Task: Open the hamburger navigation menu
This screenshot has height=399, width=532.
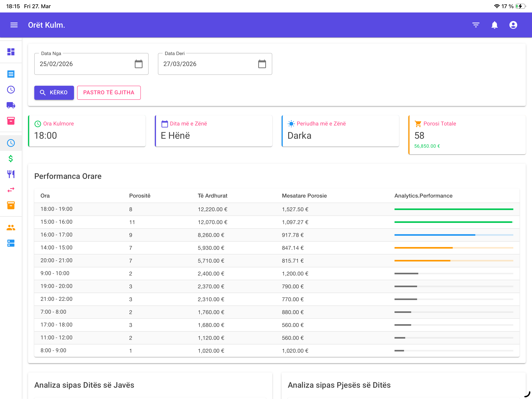Action: pyautogui.click(x=14, y=25)
